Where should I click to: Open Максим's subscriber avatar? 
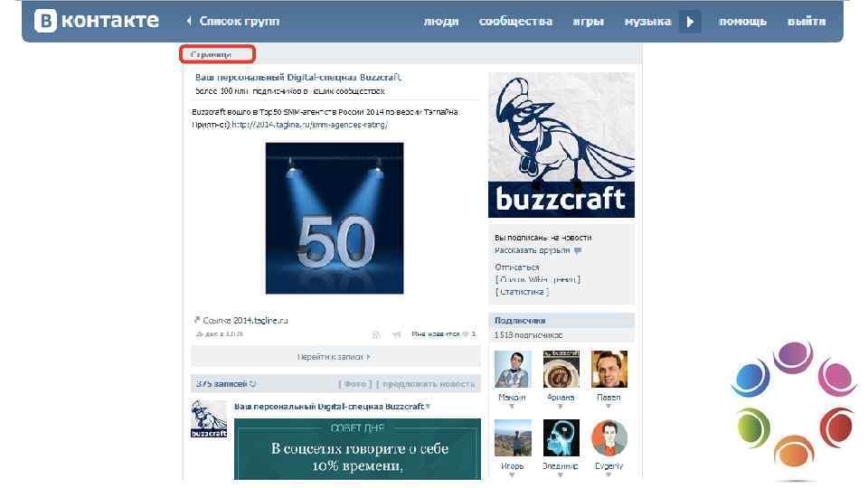(513, 369)
